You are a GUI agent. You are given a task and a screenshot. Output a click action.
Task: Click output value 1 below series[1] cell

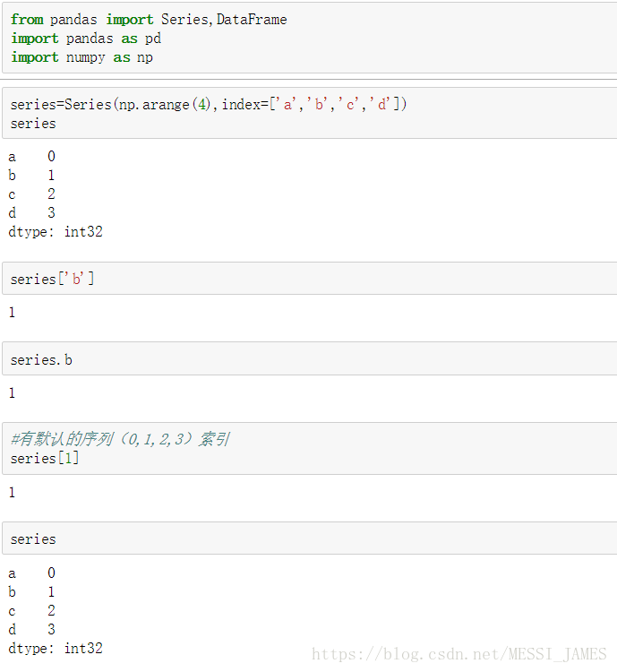tap(12, 493)
